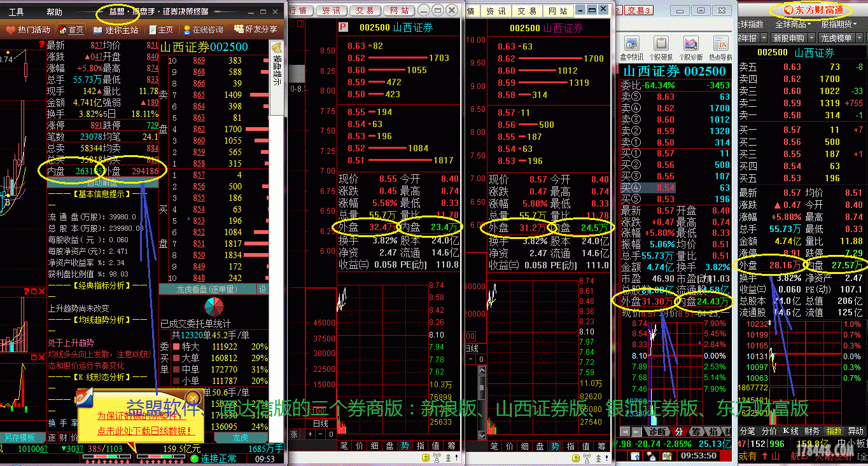Expand the 年报 dropdown arrow

[764, 38]
